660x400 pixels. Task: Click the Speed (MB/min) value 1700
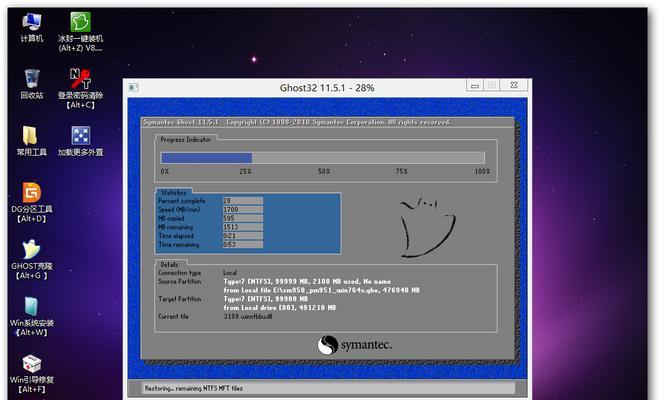243,210
